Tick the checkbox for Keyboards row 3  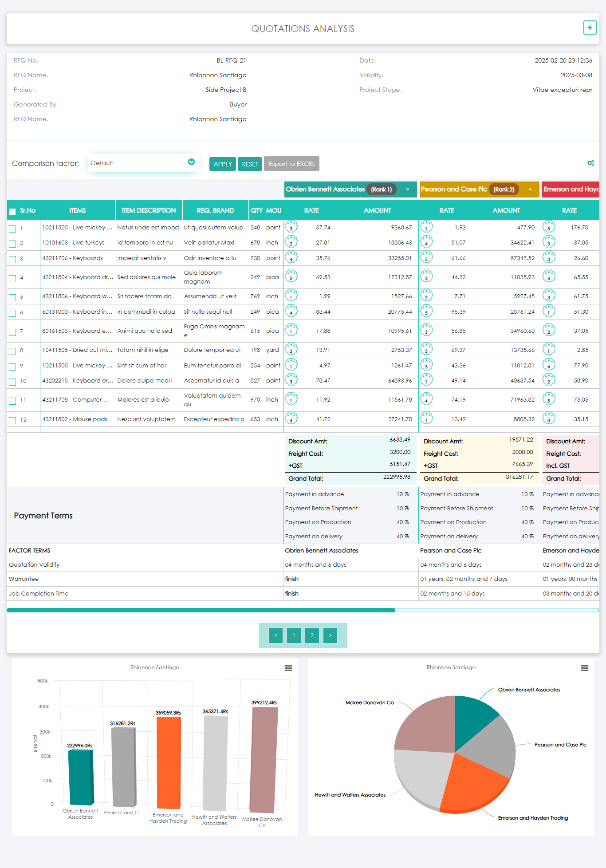pos(12,259)
